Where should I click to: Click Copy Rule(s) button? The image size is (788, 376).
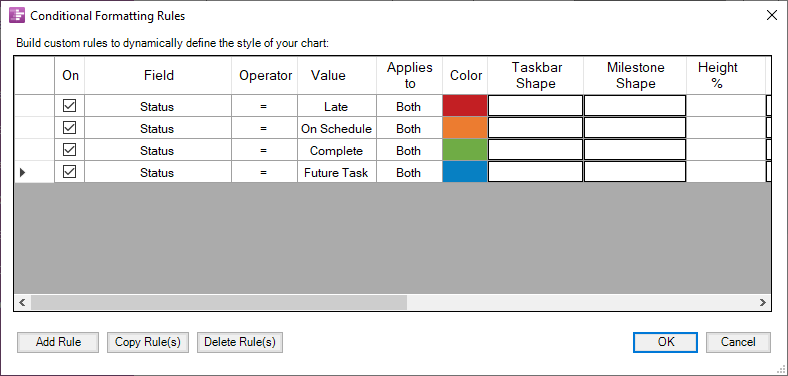[148, 342]
